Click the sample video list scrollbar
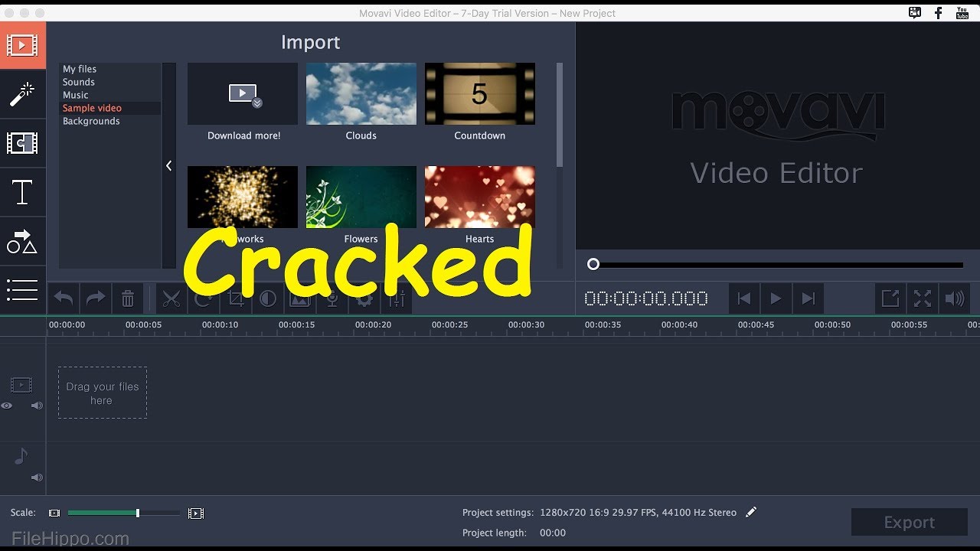The width and height of the screenshot is (980, 551). (x=560, y=115)
